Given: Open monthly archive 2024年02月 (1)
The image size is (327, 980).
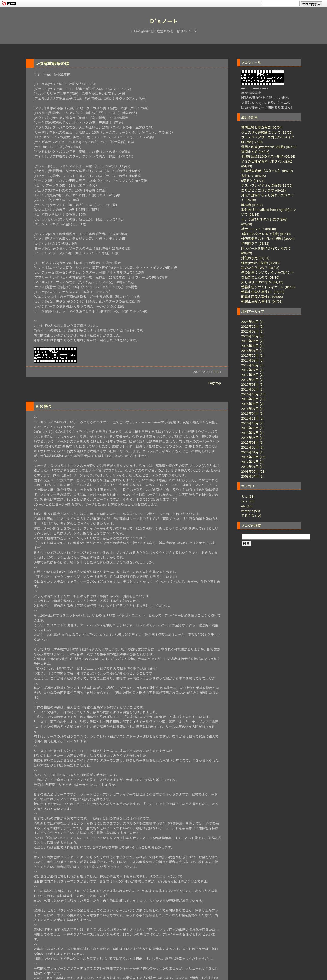Looking at the screenshot, I should (x=252, y=322).
